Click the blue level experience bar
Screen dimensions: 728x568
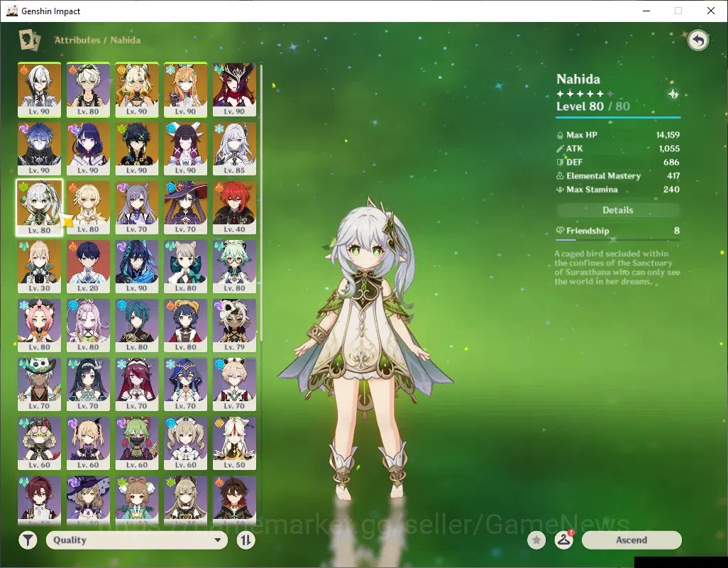[x=618, y=117]
